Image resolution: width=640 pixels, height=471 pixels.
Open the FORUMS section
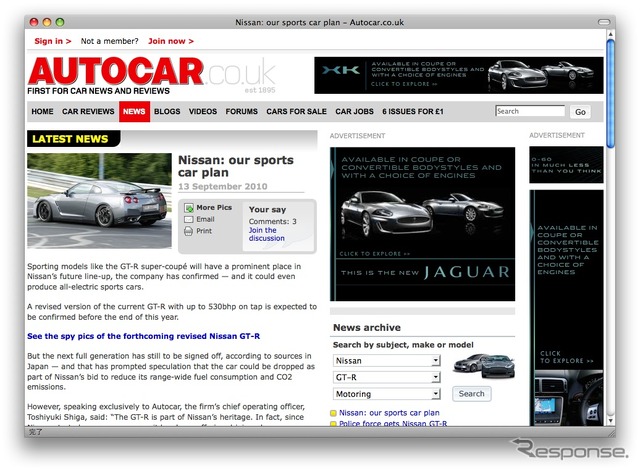(x=242, y=111)
